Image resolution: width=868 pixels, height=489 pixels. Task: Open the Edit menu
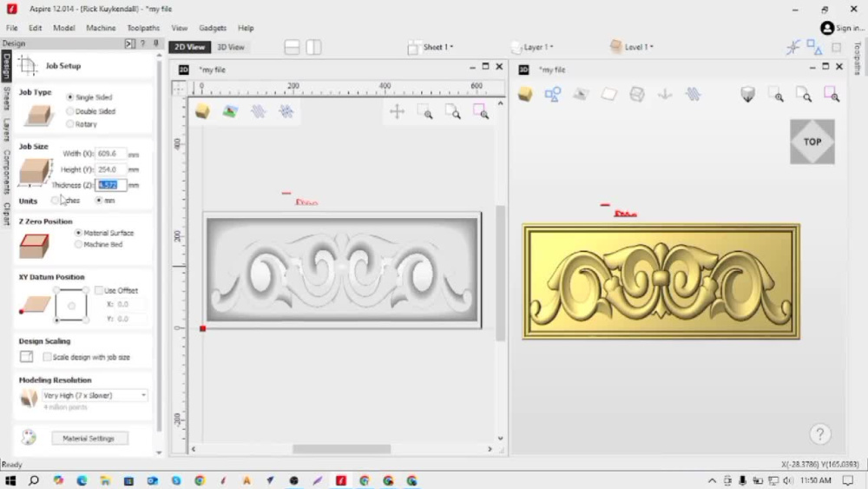(36, 28)
